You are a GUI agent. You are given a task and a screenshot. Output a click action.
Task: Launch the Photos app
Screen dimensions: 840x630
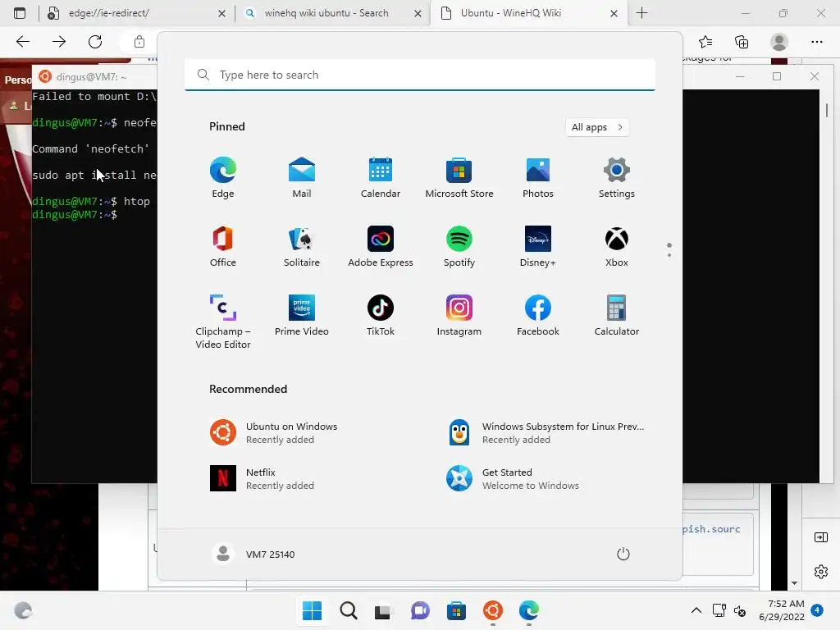pos(538,177)
